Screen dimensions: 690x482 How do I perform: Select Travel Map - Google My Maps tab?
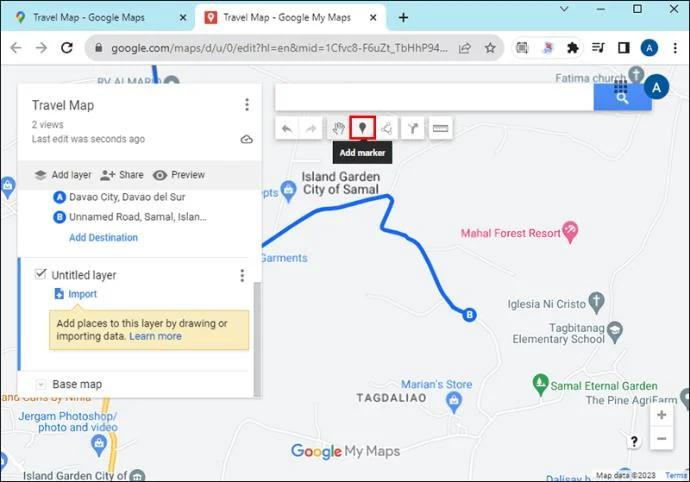tap(286, 18)
